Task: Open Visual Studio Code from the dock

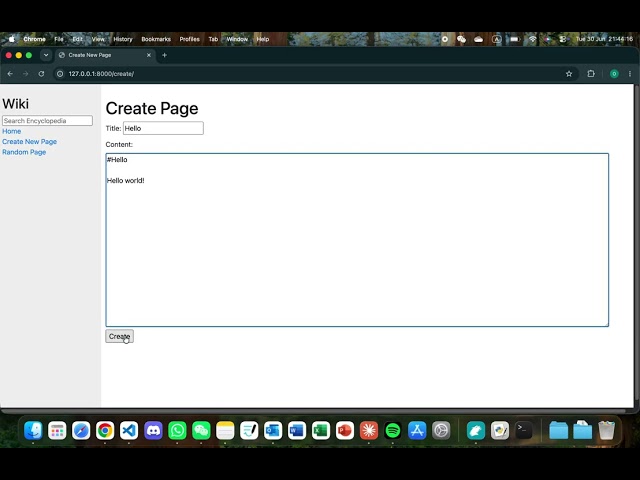Action: click(129, 430)
